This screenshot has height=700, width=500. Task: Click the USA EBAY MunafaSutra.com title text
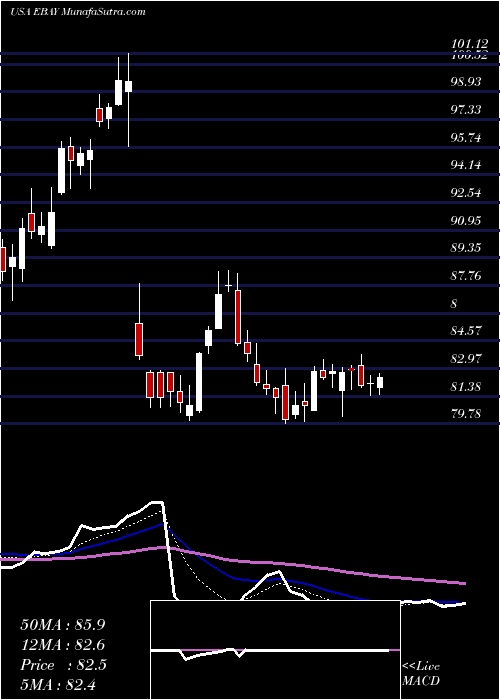coord(78,12)
